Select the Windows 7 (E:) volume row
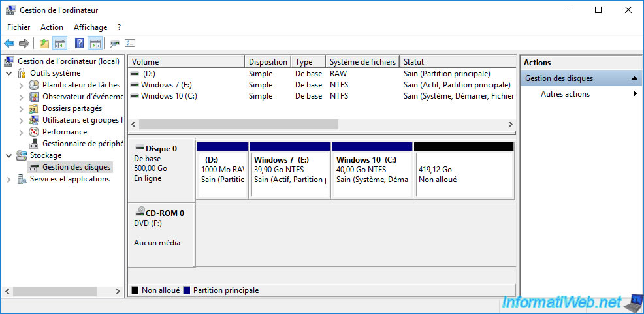This screenshot has width=644, height=314. tap(322, 85)
